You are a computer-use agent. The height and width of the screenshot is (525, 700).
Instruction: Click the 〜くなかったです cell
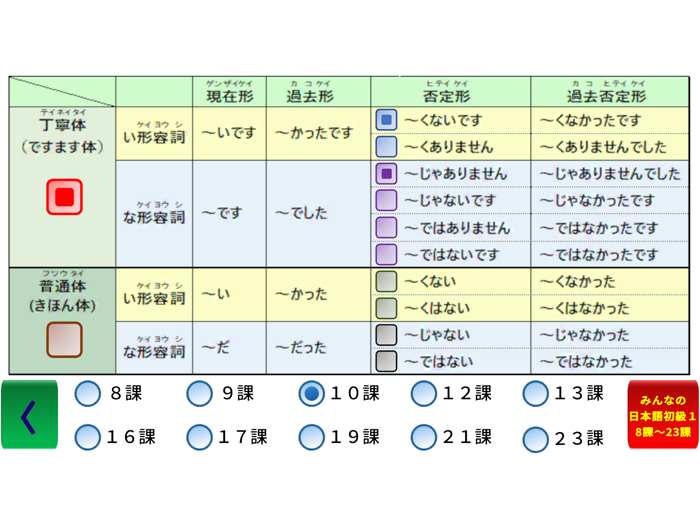pos(610,120)
